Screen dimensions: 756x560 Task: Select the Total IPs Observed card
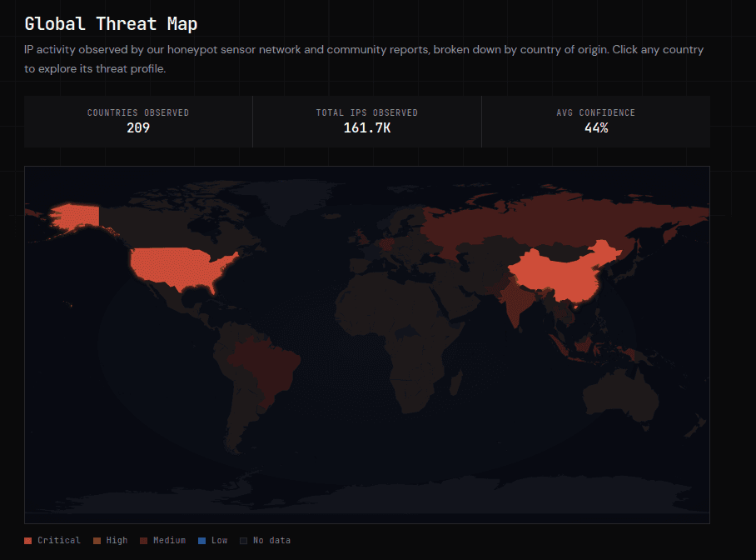(366, 121)
